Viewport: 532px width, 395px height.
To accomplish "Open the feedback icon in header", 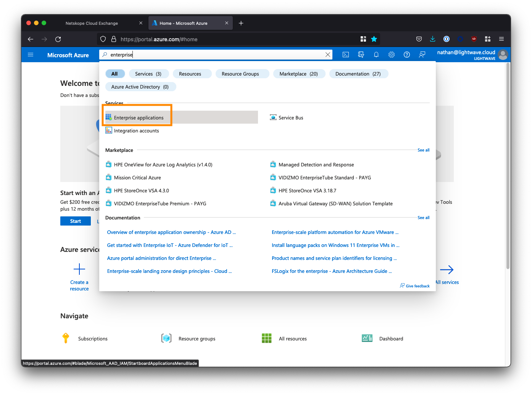I will (x=422, y=55).
